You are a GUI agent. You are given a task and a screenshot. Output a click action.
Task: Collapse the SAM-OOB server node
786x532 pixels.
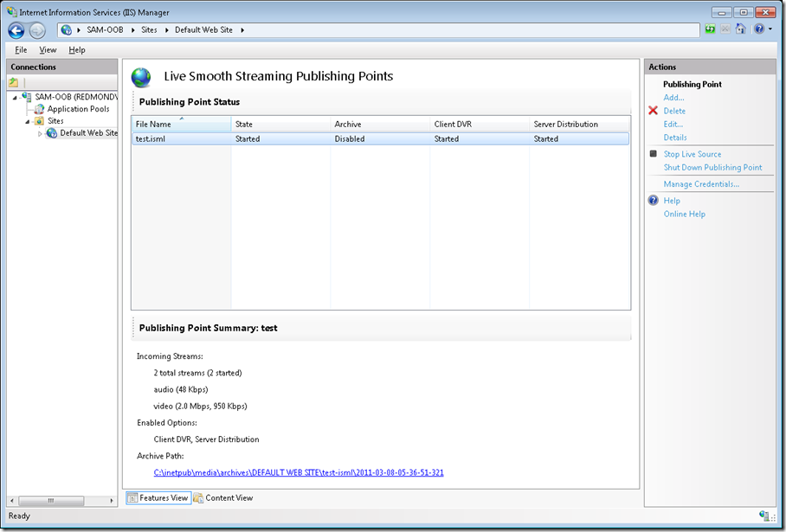[x=15, y=97]
